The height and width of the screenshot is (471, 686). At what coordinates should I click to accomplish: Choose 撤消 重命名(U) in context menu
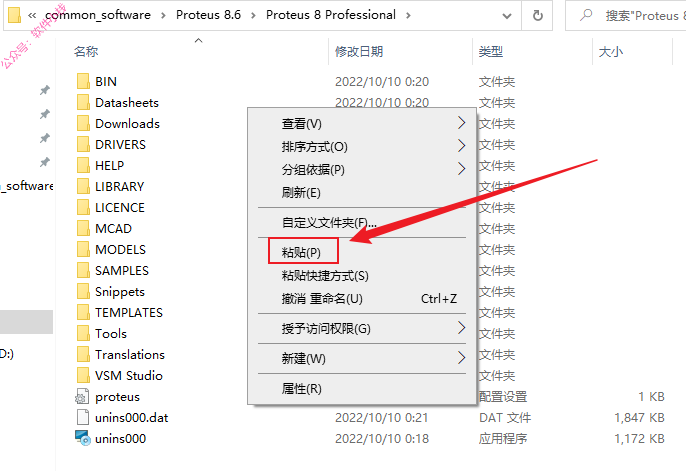pos(362,299)
